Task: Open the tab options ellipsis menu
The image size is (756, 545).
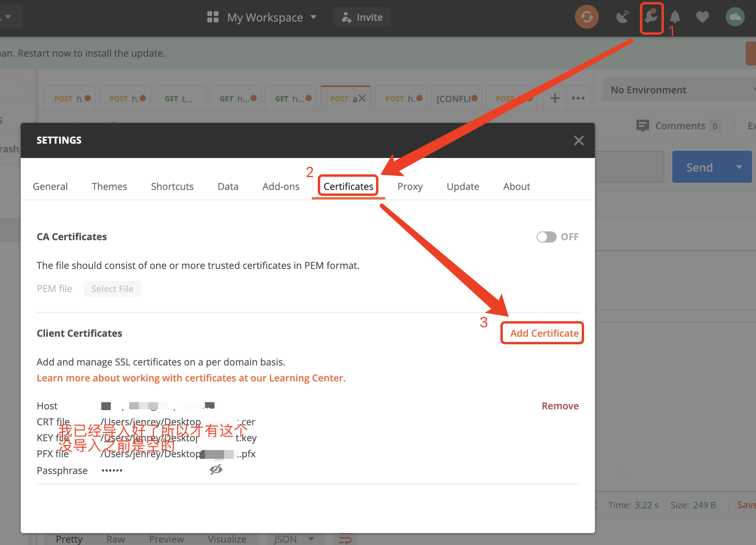Action: pos(578,98)
